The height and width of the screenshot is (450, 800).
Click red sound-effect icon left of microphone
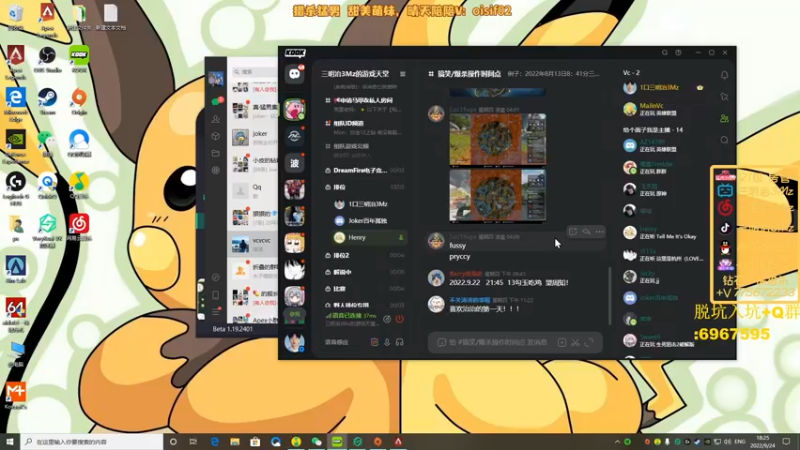click(374, 342)
